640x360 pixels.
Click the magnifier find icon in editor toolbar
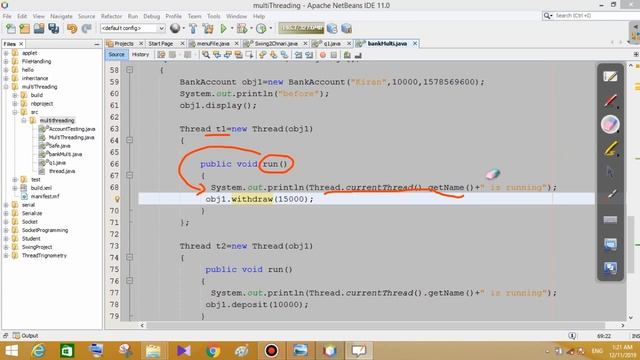[x=206, y=55]
